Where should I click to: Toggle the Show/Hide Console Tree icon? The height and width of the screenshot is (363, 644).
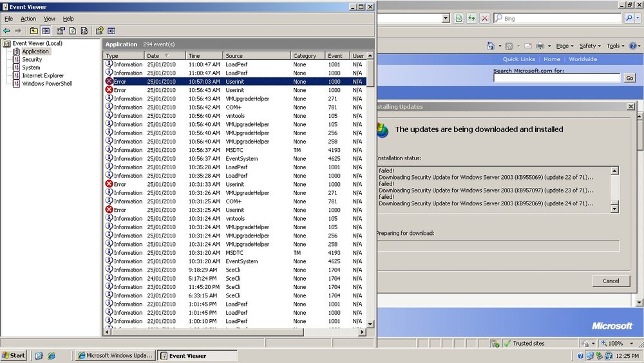[x=46, y=31]
